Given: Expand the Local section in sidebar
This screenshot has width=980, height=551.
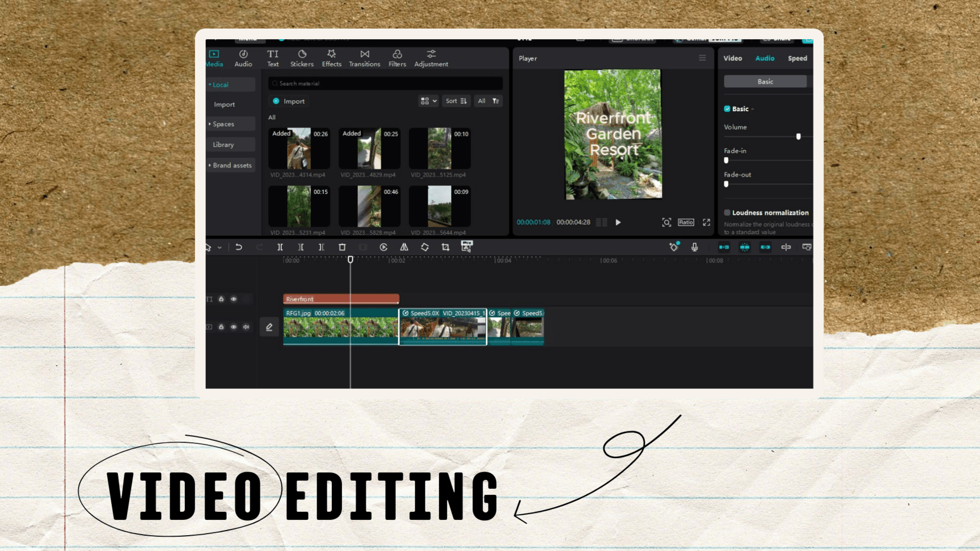Looking at the screenshot, I should point(231,84).
